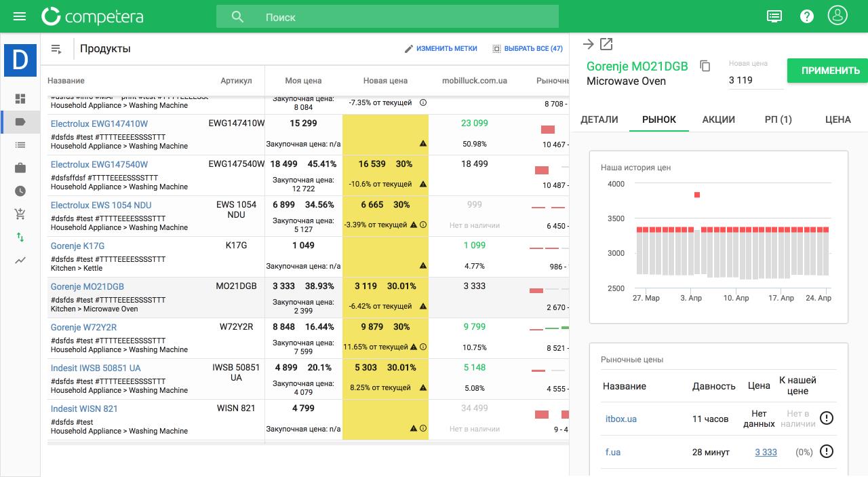This screenshot has height=477, width=868.
Task: Click the green 23 099 competitor price
Action: (475, 123)
